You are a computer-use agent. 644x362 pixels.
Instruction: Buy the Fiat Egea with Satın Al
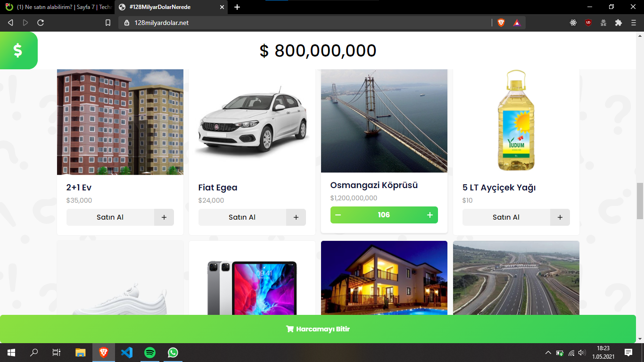(242, 217)
